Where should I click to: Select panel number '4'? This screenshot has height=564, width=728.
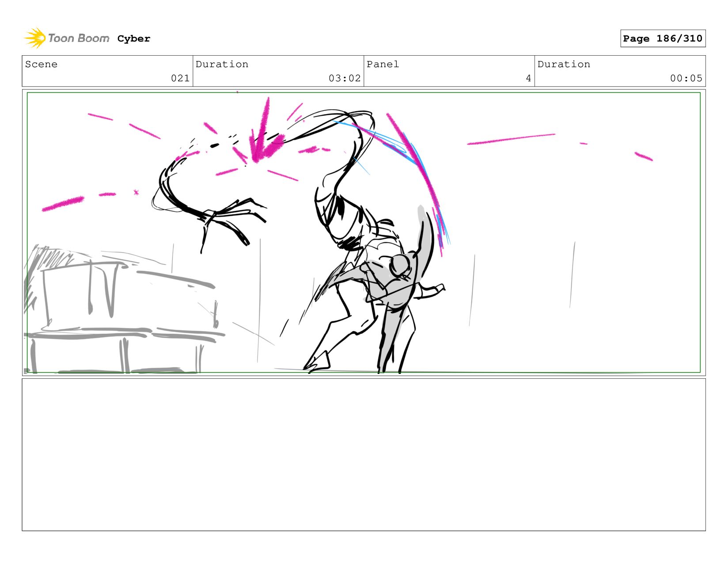coord(528,78)
